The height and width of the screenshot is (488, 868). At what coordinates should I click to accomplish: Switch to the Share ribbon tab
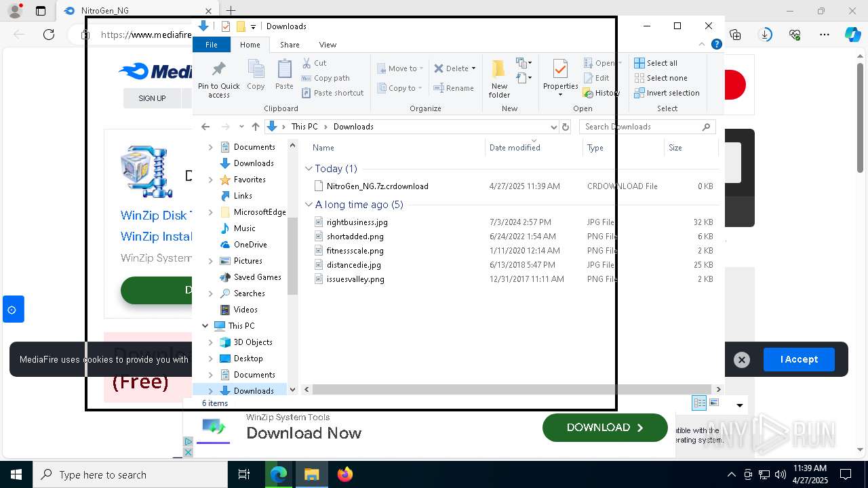(290, 45)
